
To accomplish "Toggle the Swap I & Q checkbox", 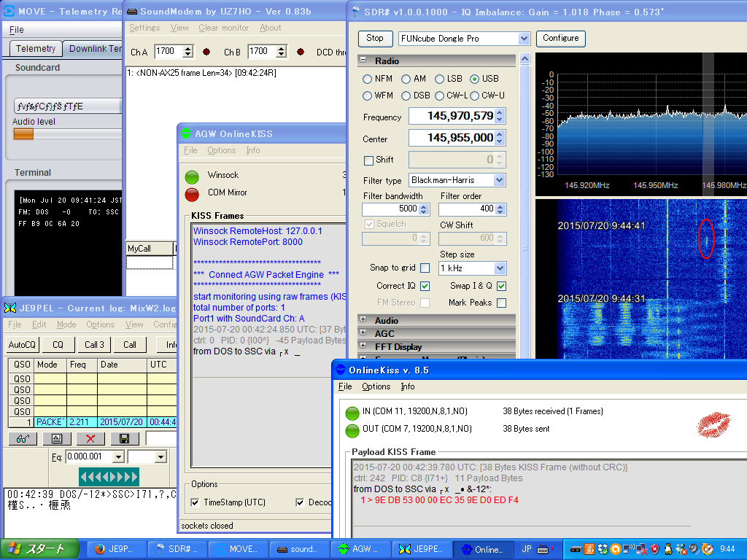I will 501,286.
